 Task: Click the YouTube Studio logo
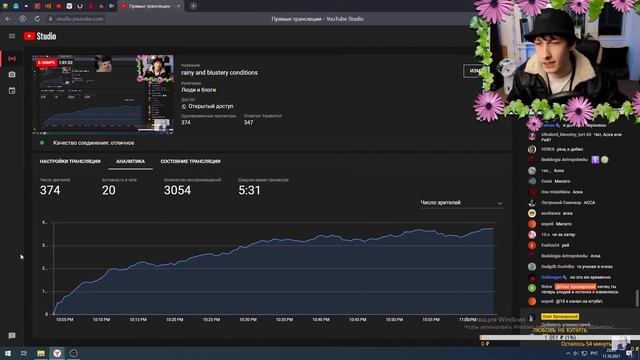(x=40, y=36)
